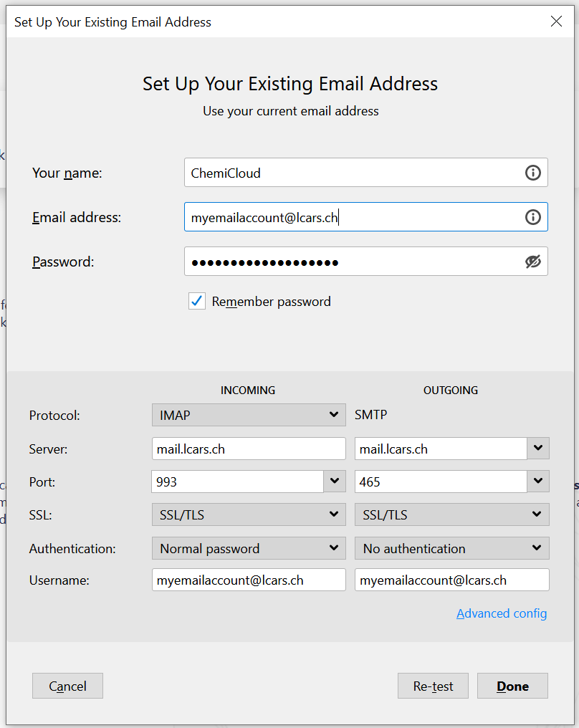This screenshot has height=728, width=579.
Task: Open the incoming Protocol IMAP dropdown
Action: pos(248,415)
